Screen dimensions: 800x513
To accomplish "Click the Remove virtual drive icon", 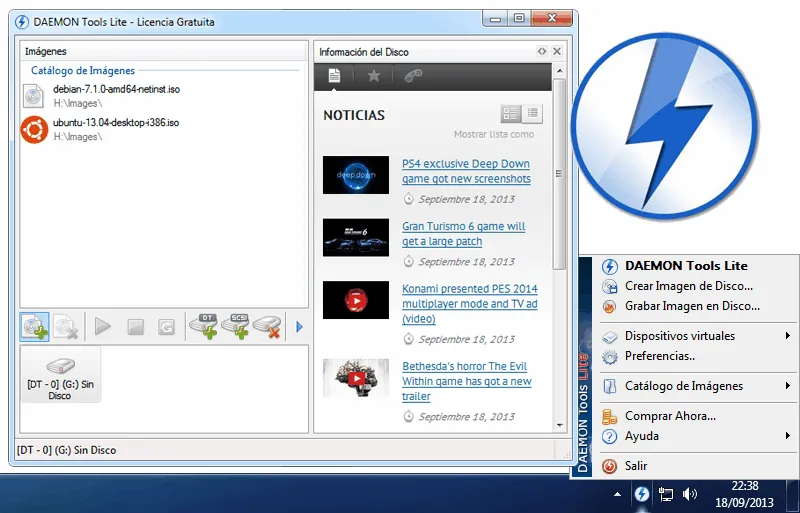I will 268,326.
